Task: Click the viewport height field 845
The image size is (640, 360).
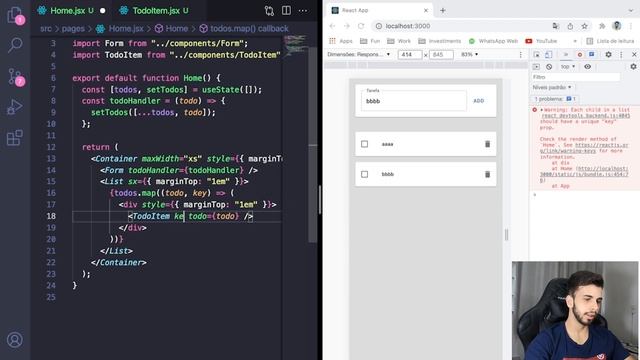Action: (x=441, y=55)
